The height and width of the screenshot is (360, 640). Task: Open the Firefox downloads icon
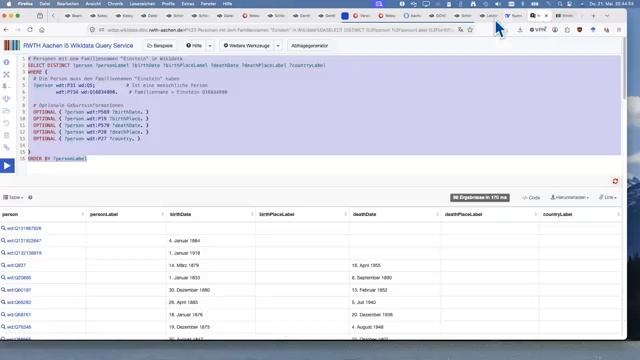tap(520, 30)
